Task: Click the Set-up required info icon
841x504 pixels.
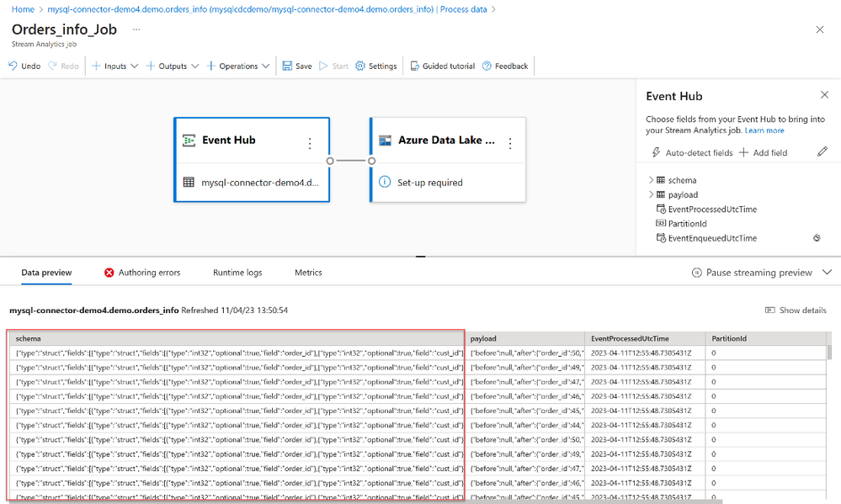Action: click(385, 182)
